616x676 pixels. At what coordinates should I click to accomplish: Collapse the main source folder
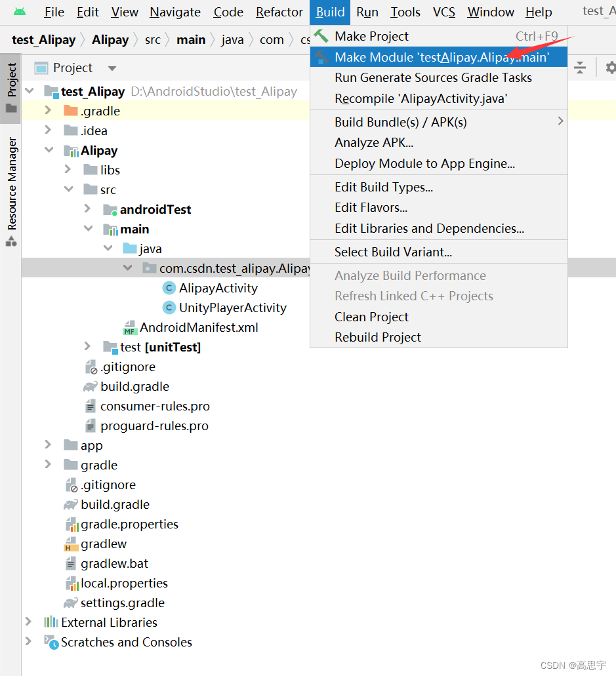[x=89, y=228]
